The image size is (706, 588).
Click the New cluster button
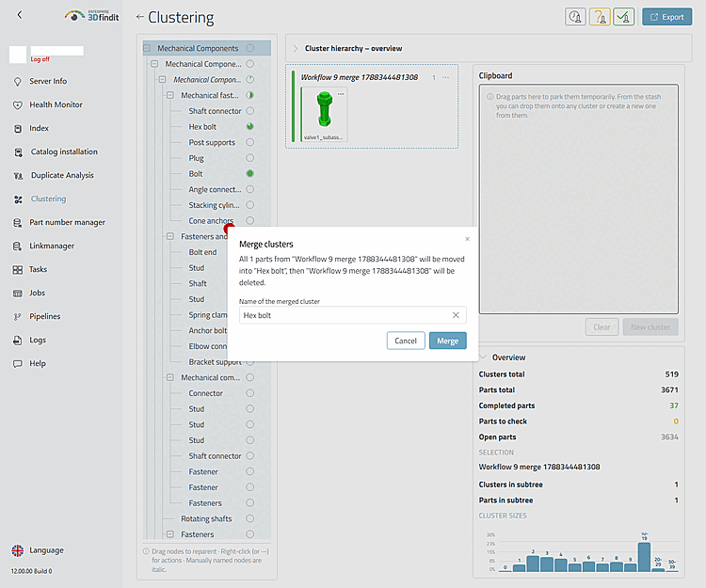coord(650,327)
